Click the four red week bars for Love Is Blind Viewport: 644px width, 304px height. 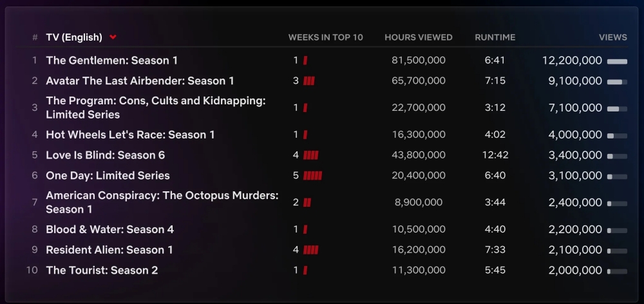(x=311, y=155)
